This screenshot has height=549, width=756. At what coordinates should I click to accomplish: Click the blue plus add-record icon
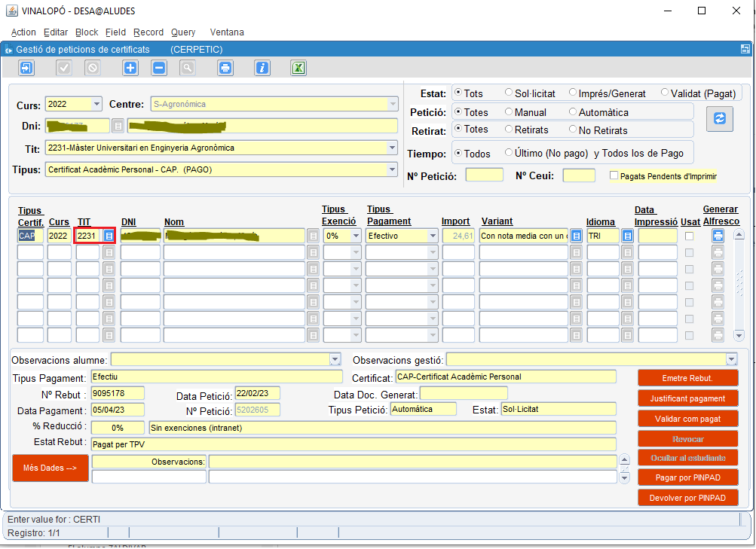click(x=130, y=68)
